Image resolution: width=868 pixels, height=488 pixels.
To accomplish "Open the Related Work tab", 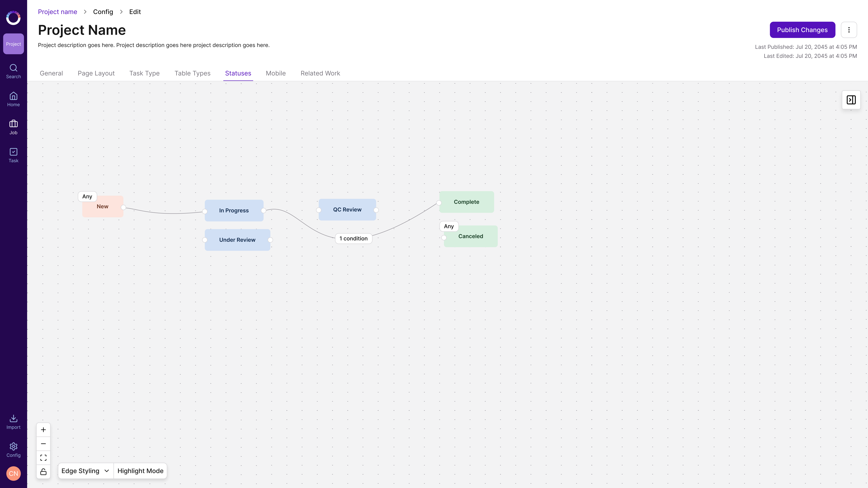I will 320,73.
